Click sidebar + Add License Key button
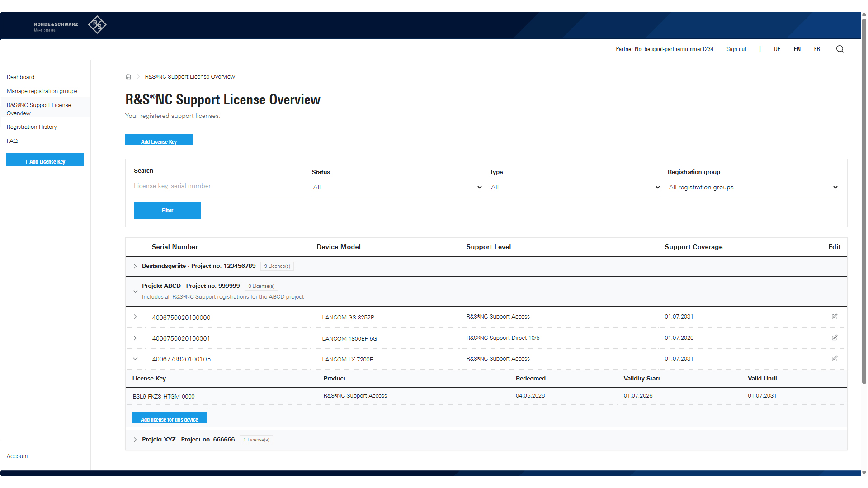This screenshot has width=868, height=488. (x=45, y=160)
